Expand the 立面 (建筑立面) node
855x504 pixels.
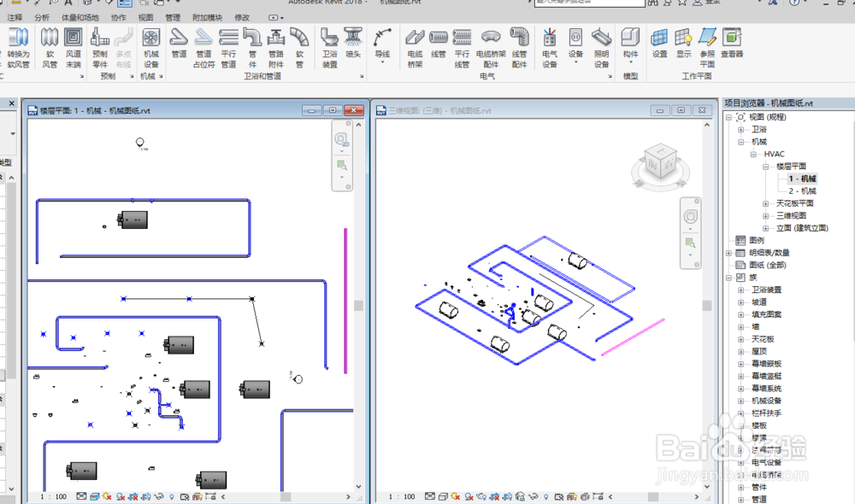(765, 228)
